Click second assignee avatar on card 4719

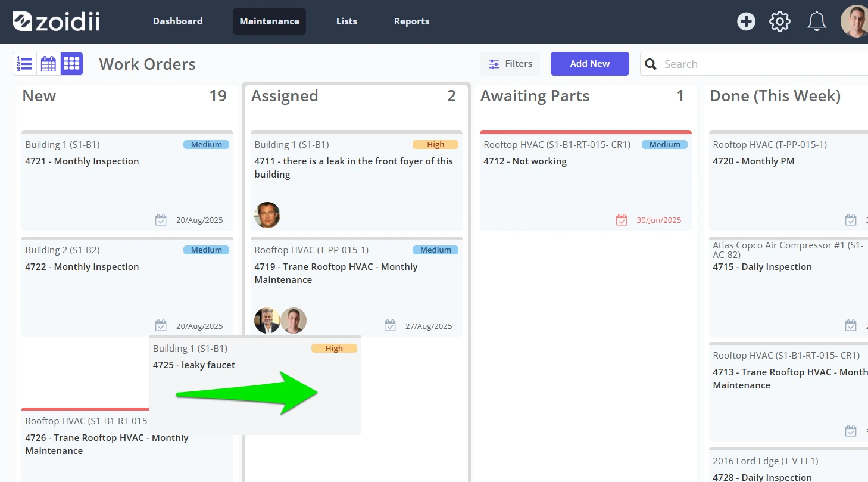294,321
